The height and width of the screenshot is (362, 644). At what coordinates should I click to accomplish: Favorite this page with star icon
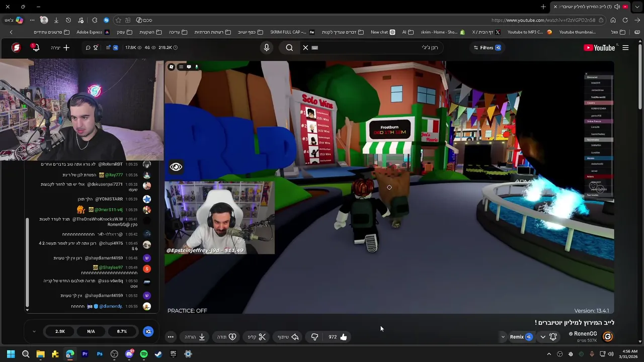118,20
